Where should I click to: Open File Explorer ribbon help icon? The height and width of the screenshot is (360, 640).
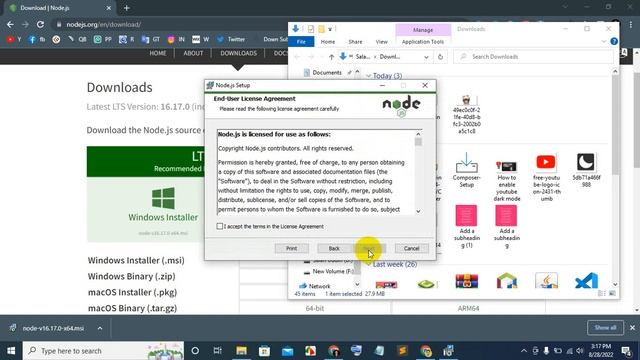(613, 41)
